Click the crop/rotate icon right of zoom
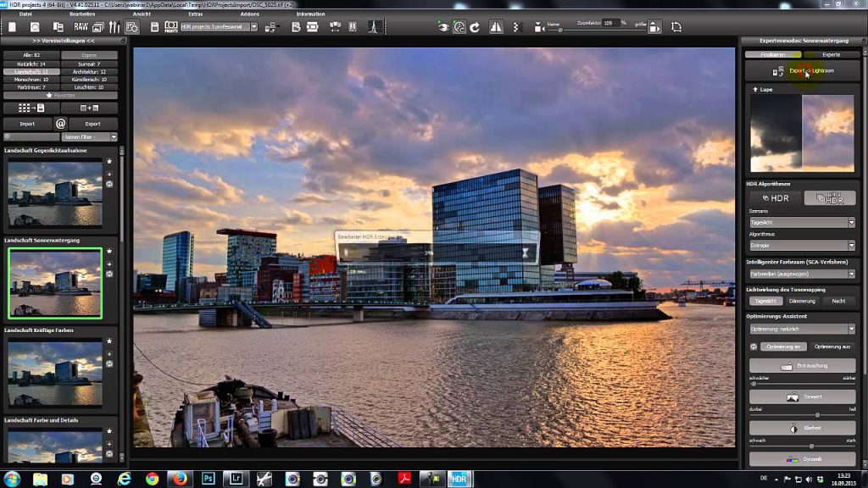Screen dimensions: 868x488 pos(676,27)
